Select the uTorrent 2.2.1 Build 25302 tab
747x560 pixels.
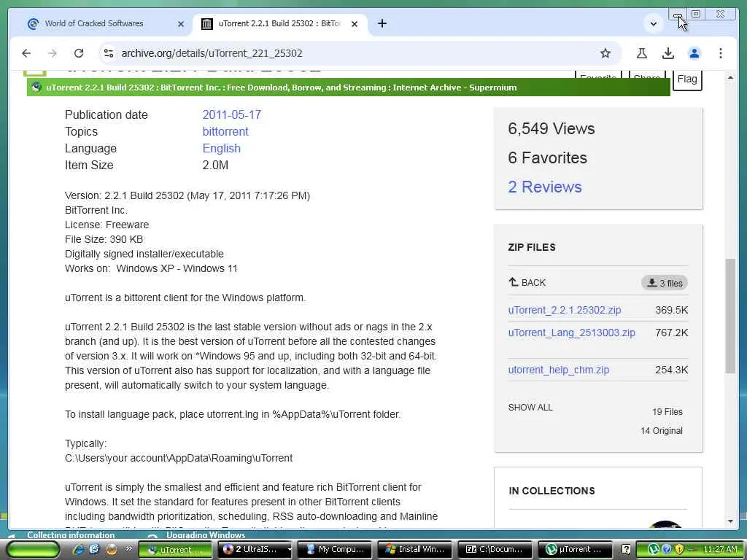point(279,23)
